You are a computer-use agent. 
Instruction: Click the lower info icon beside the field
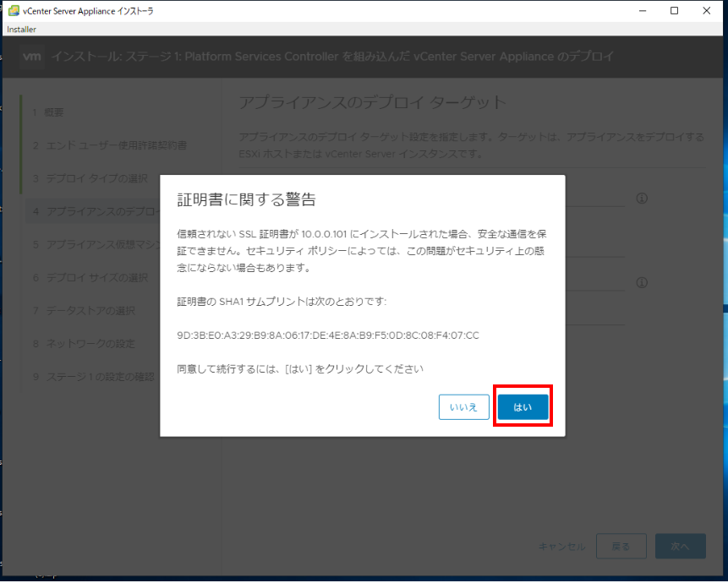point(642,282)
